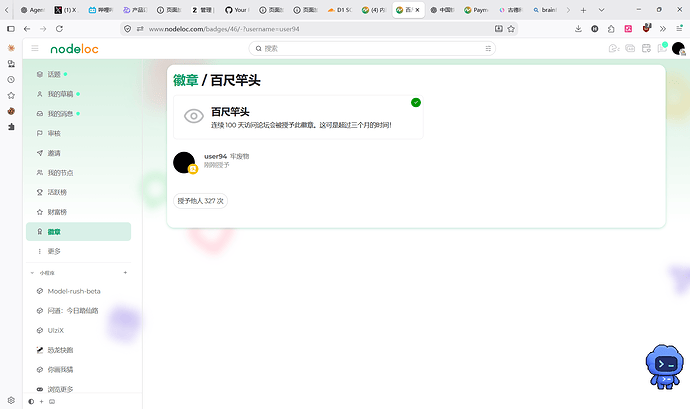The image size is (690, 409).
Task: Toggle the dark mode icon in sidebar footer
Action: 31,402
